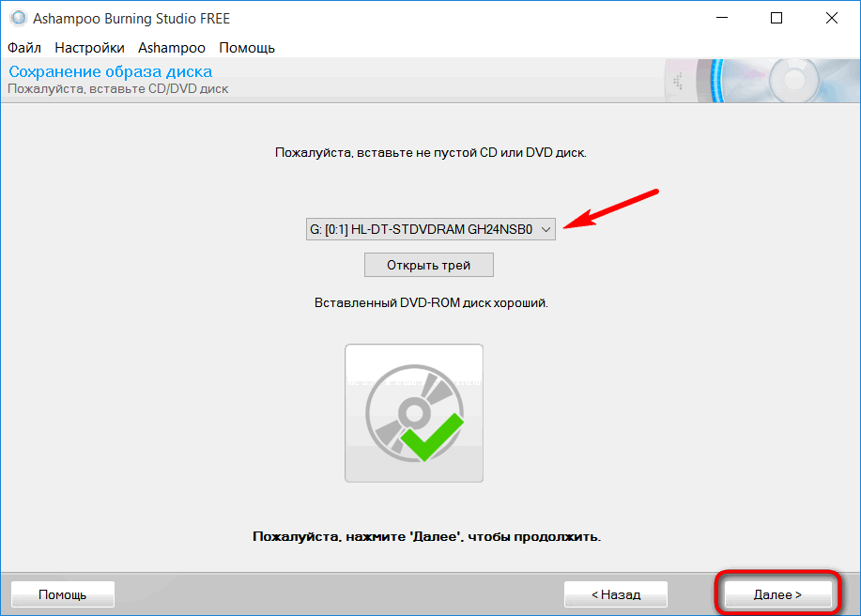Minimize the Burning Studio window
This screenshot has height=616, width=861.
coord(722,18)
